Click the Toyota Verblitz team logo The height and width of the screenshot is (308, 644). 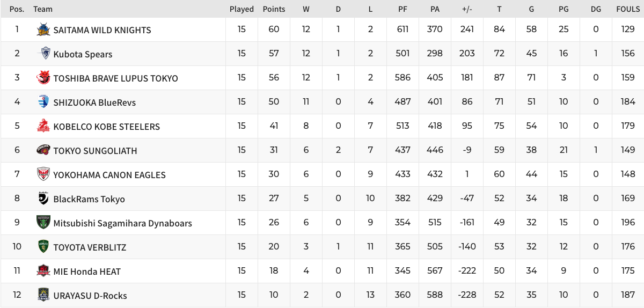[43, 247]
